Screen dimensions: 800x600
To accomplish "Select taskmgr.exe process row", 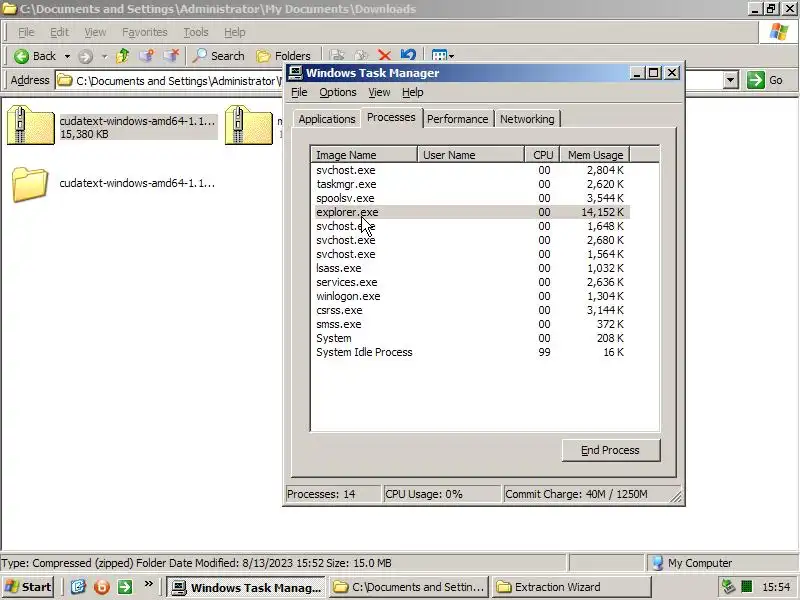I will click(x=470, y=184).
